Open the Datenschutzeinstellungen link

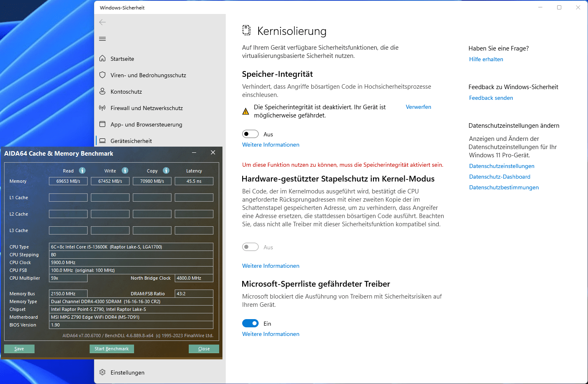(502, 166)
